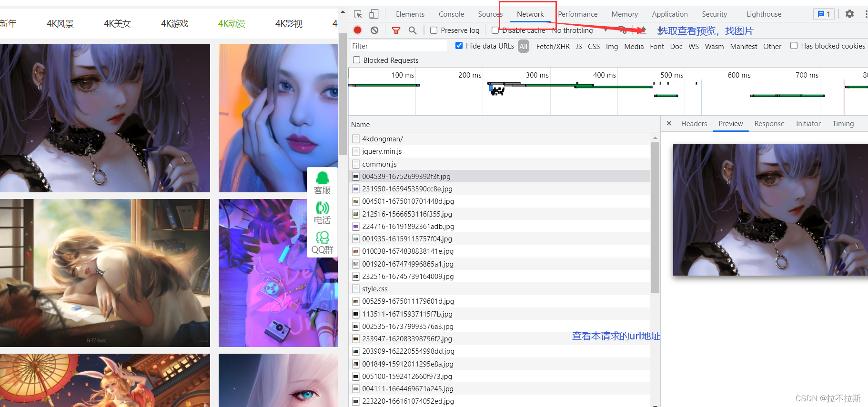The width and height of the screenshot is (868, 407).
Task: Go to 4K游戏 category
Action: point(174,23)
